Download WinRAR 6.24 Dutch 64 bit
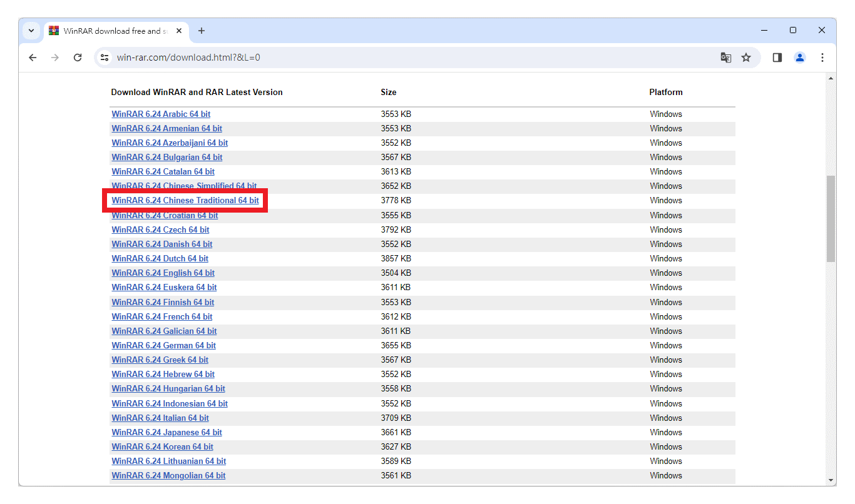The height and width of the screenshot is (504, 855). click(x=160, y=258)
